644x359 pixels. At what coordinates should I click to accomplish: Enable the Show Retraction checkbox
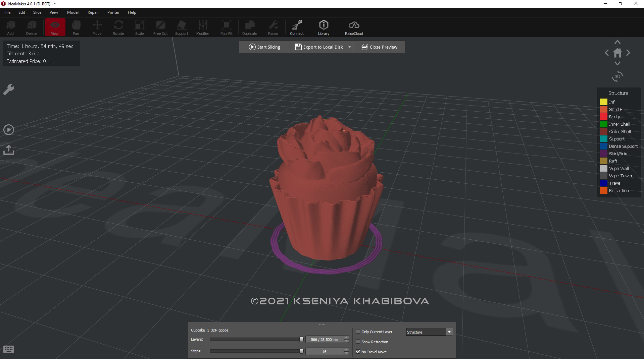pyautogui.click(x=358, y=342)
